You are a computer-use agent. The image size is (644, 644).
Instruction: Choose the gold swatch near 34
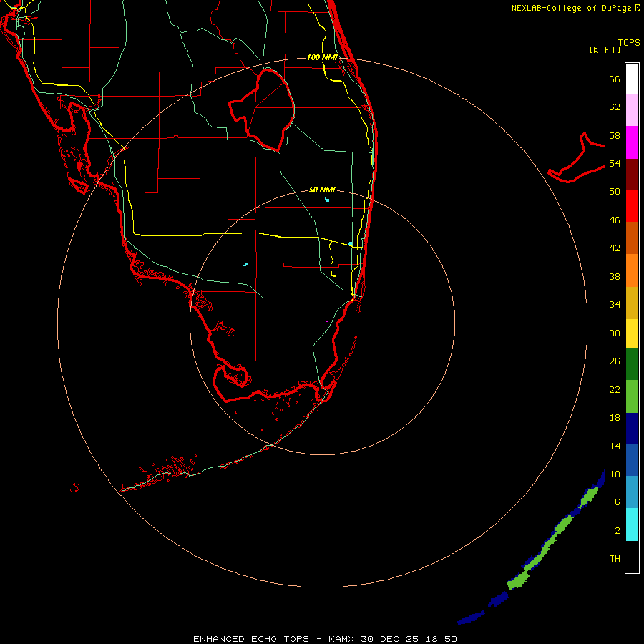point(632,303)
